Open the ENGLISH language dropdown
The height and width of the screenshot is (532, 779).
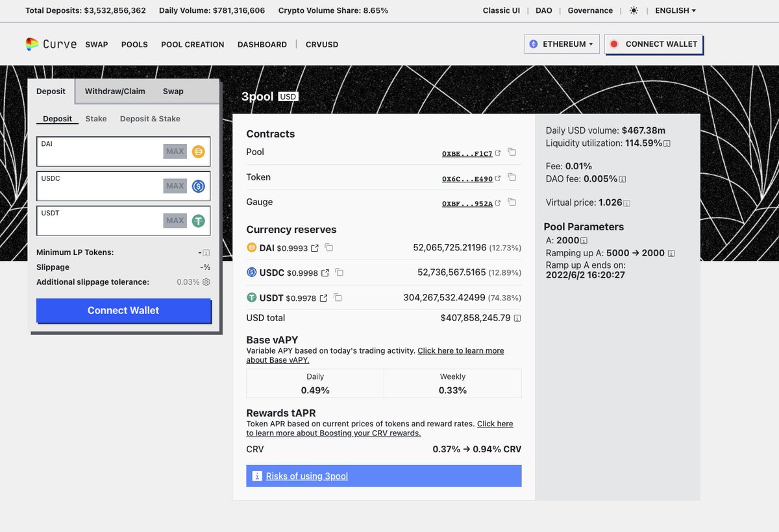pyautogui.click(x=675, y=10)
